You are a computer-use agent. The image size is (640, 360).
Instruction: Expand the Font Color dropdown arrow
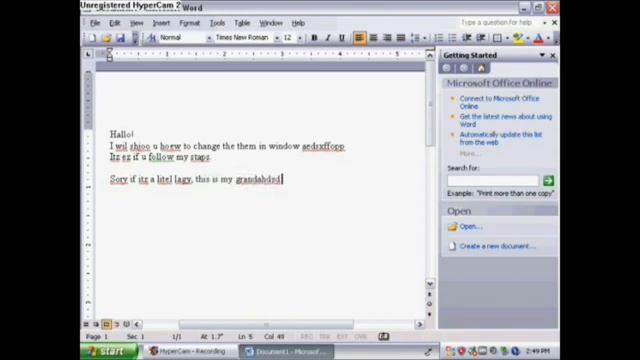[548, 38]
